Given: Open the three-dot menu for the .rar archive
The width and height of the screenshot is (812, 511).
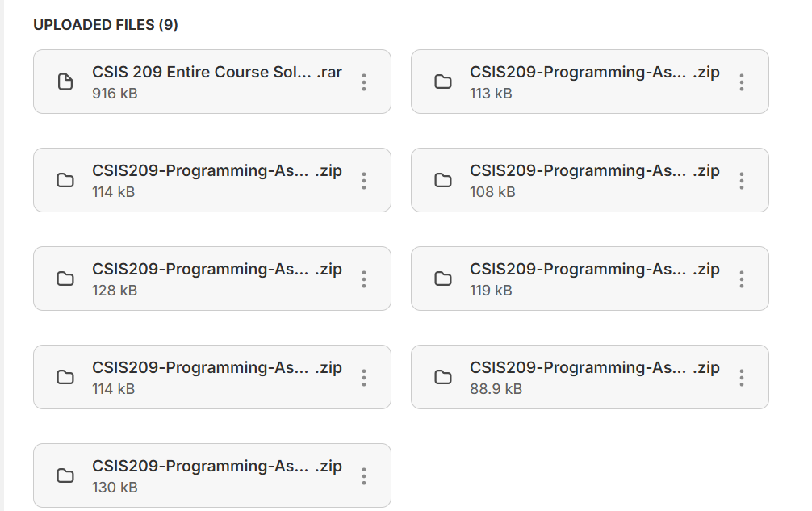Looking at the screenshot, I should click(363, 81).
